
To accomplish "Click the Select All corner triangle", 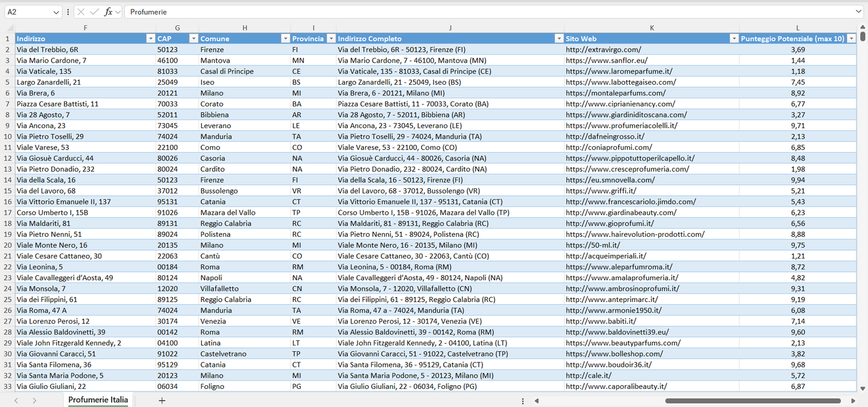I will (10, 28).
